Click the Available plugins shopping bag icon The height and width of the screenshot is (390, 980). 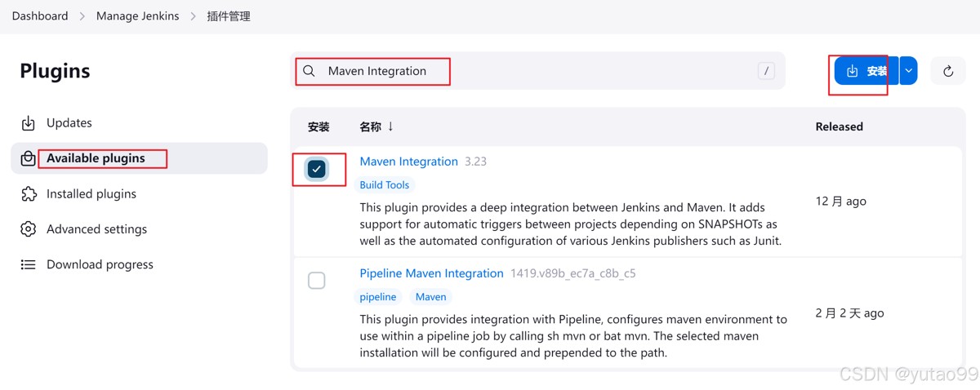[29, 158]
